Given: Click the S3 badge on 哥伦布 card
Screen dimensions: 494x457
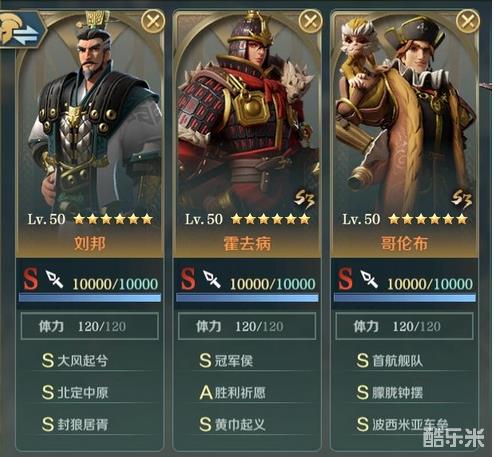Looking at the screenshot, I should point(462,199).
